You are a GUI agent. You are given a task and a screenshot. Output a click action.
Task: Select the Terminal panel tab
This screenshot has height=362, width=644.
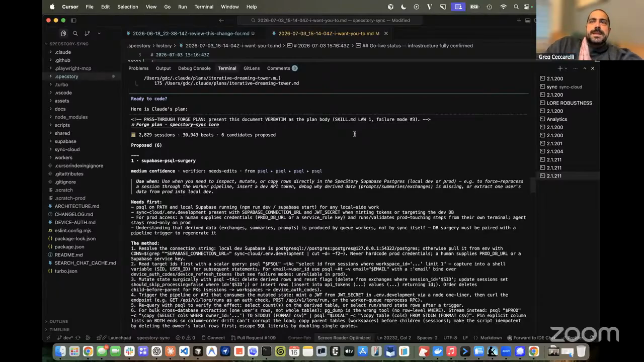click(x=227, y=68)
